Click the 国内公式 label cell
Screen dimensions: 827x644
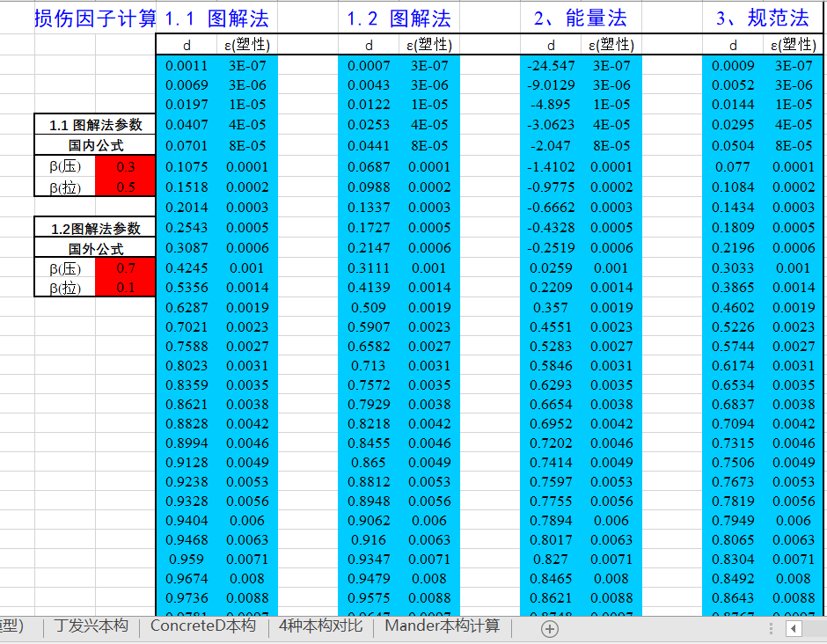pos(94,146)
